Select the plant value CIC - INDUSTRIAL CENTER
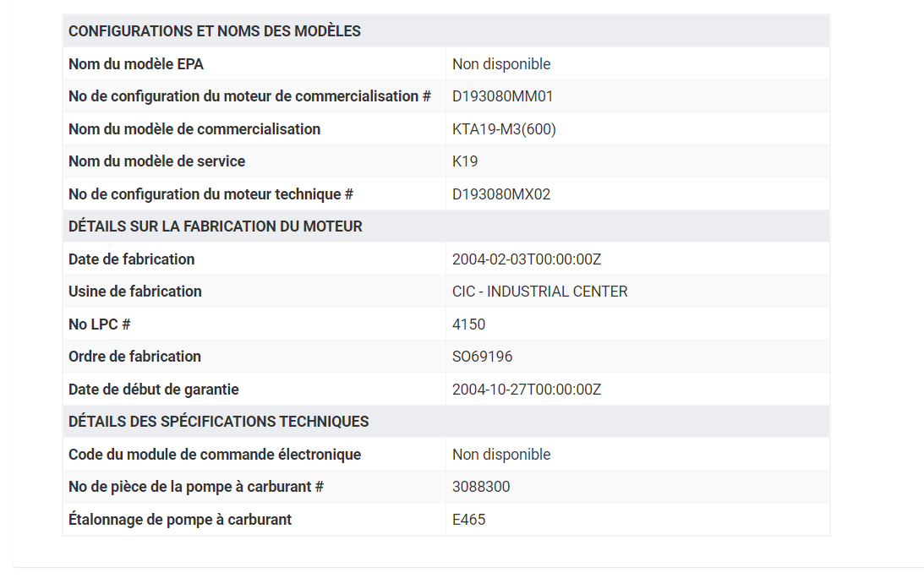The image size is (924, 578). (x=540, y=292)
